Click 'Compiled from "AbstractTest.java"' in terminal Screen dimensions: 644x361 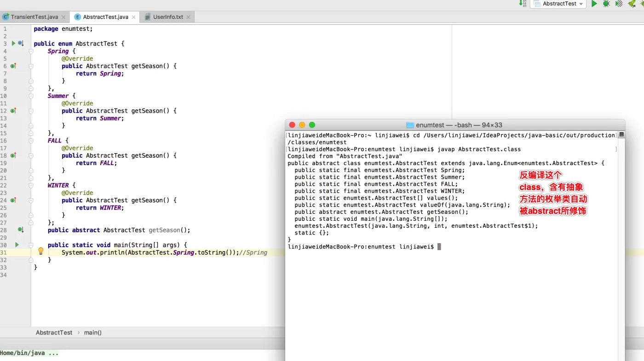[345, 156]
